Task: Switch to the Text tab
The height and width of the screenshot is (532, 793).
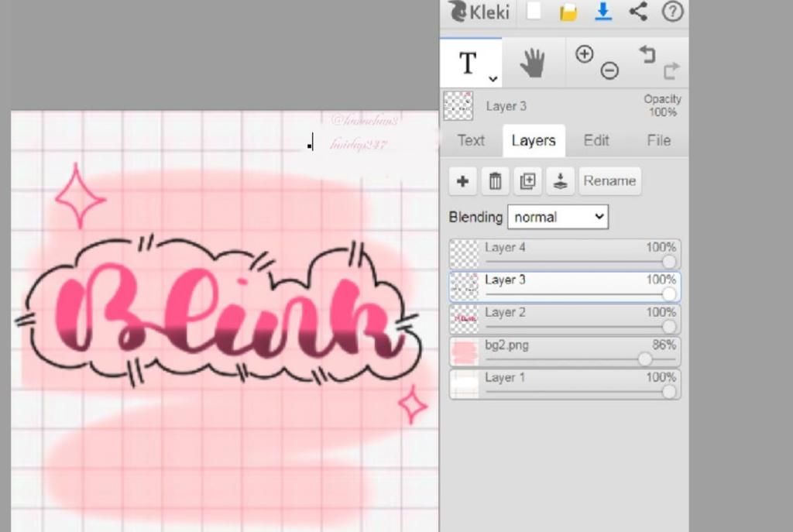Action: [x=471, y=141]
